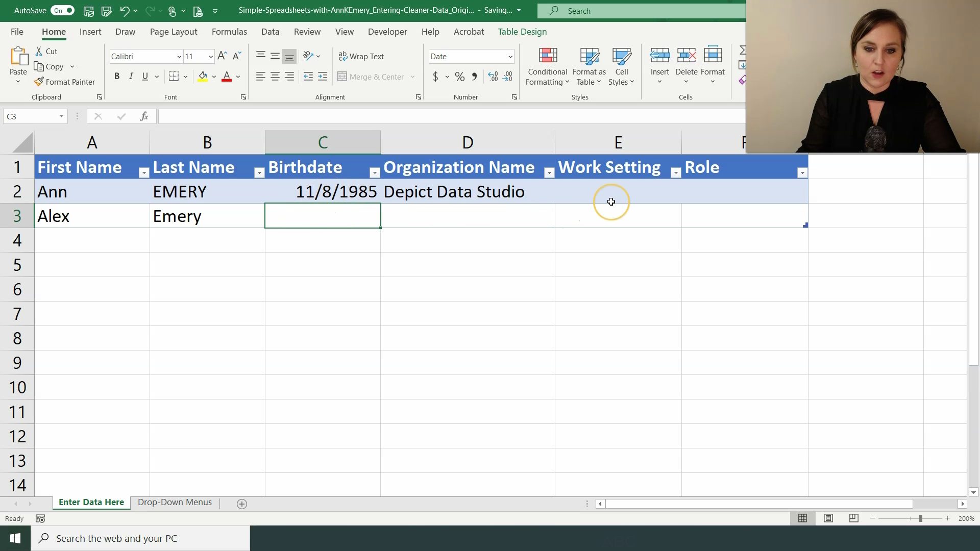Click the Insert function fx icon
This screenshot has height=551, width=980.
[x=144, y=116]
